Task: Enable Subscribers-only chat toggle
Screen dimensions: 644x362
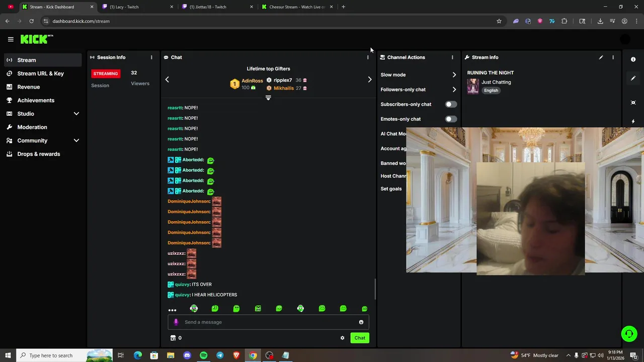Action: [451, 104]
